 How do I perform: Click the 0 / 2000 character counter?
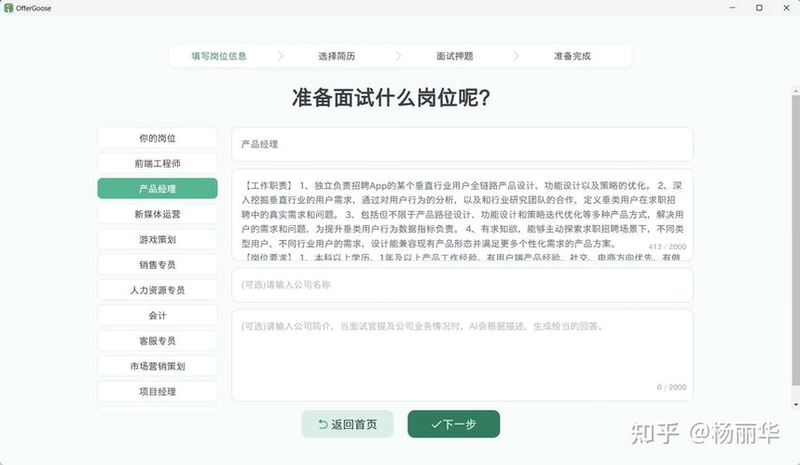pos(671,387)
